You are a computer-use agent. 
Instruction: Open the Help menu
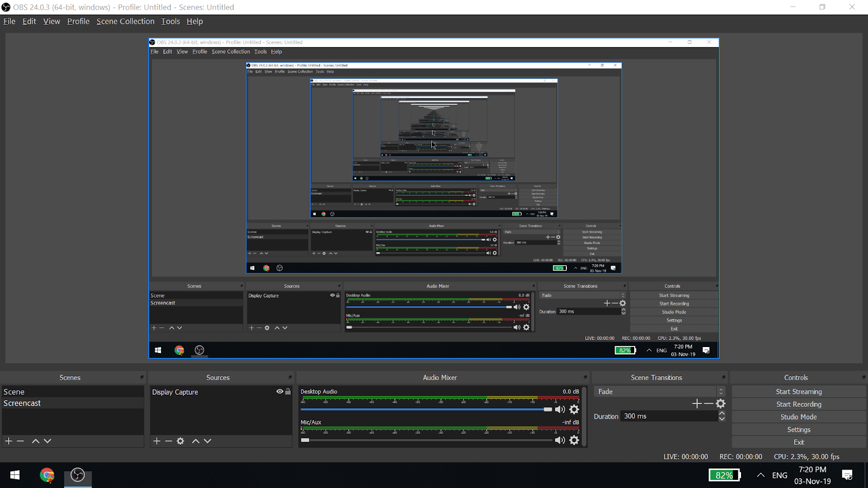coord(195,21)
